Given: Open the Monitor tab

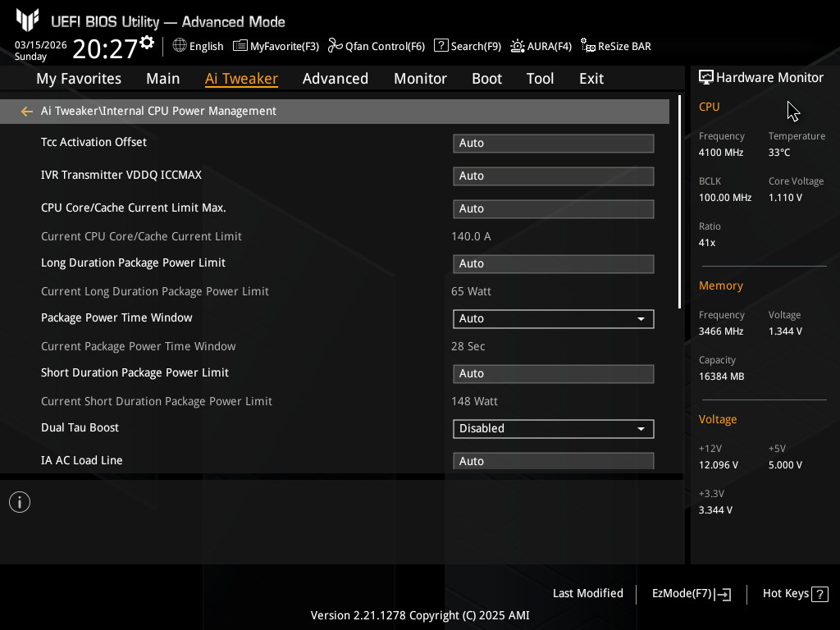Looking at the screenshot, I should click(x=421, y=79).
